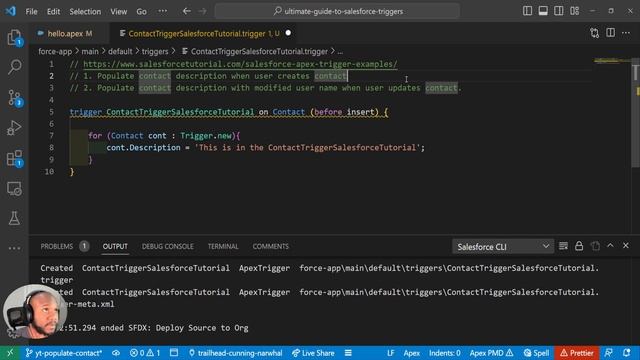Image resolution: width=640 pixels, height=360 pixels.
Task: Open the Remote Explorer view
Action: [x=14, y=189]
